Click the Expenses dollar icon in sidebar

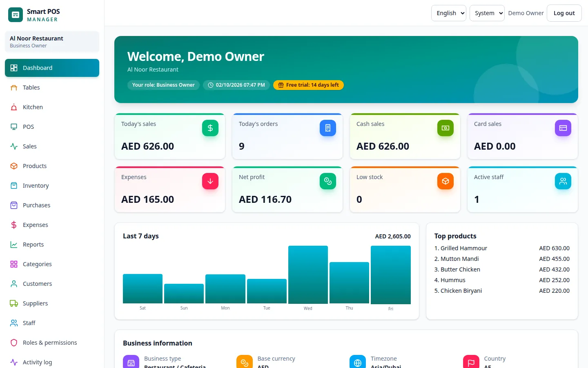point(14,225)
